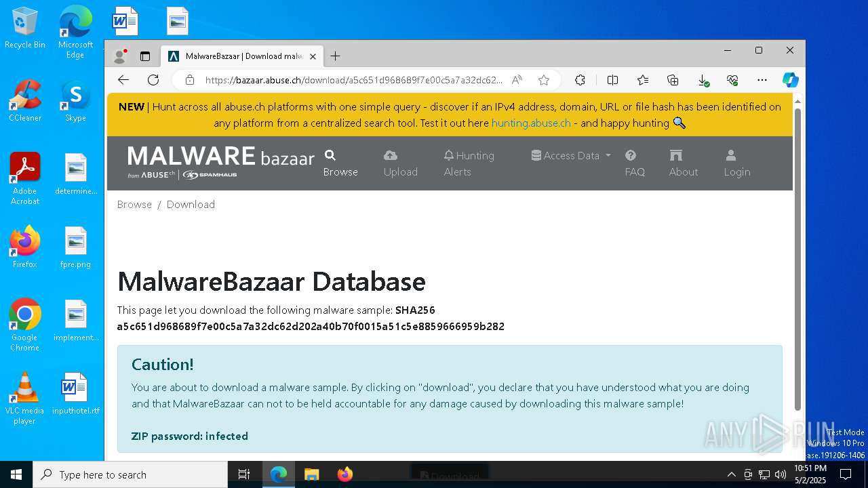Image resolution: width=868 pixels, height=488 pixels.
Task: Select implement... image file on desktop
Action: (75, 321)
